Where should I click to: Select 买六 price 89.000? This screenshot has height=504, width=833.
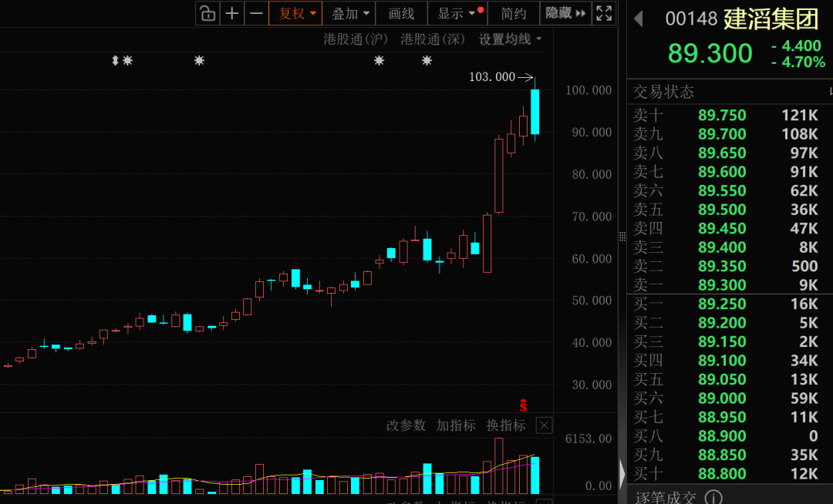721,398
